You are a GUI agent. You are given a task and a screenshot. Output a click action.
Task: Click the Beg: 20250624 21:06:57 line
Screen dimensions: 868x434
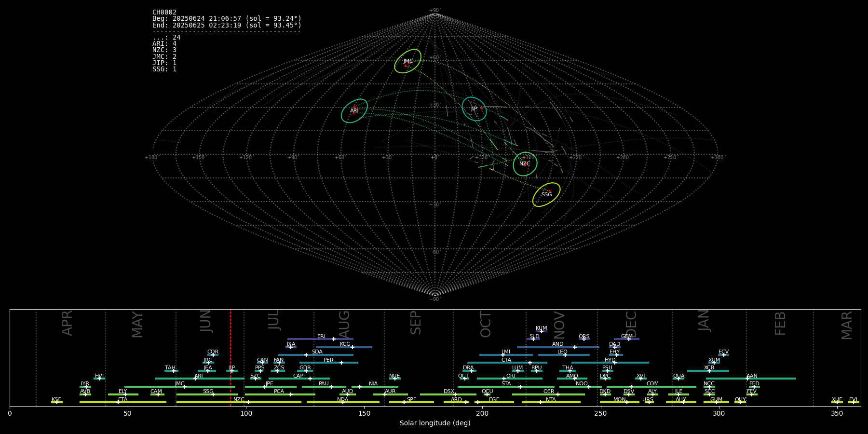227,19
